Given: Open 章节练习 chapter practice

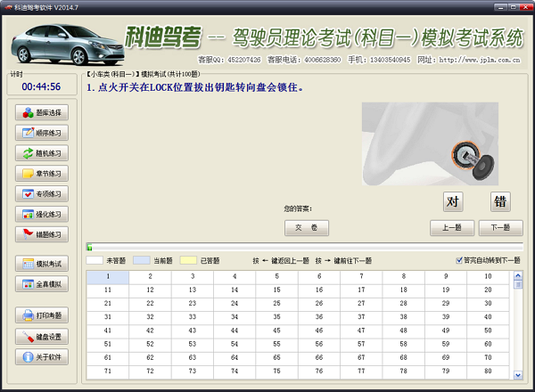Looking at the screenshot, I should (x=42, y=174).
